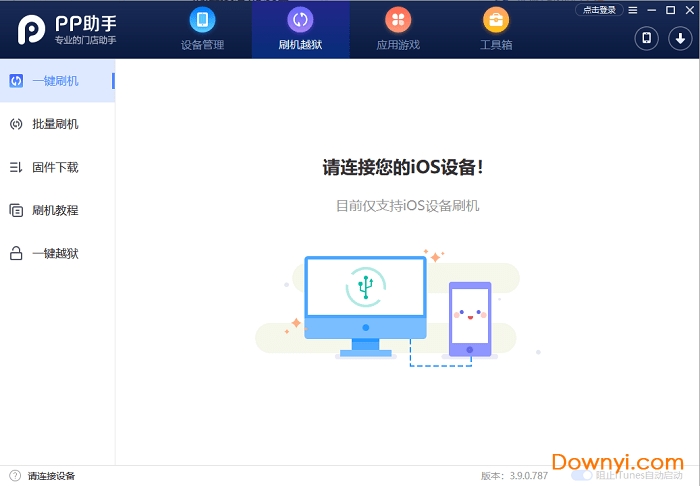Click the 请连接您的iOS设备 heading
Viewport: 700px width, 486px height.
pos(403,167)
